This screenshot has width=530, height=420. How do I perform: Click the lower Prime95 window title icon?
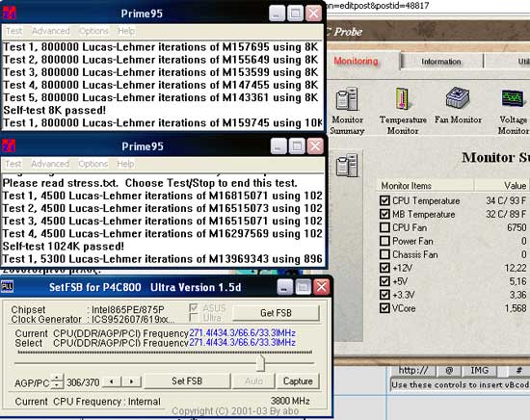point(9,146)
